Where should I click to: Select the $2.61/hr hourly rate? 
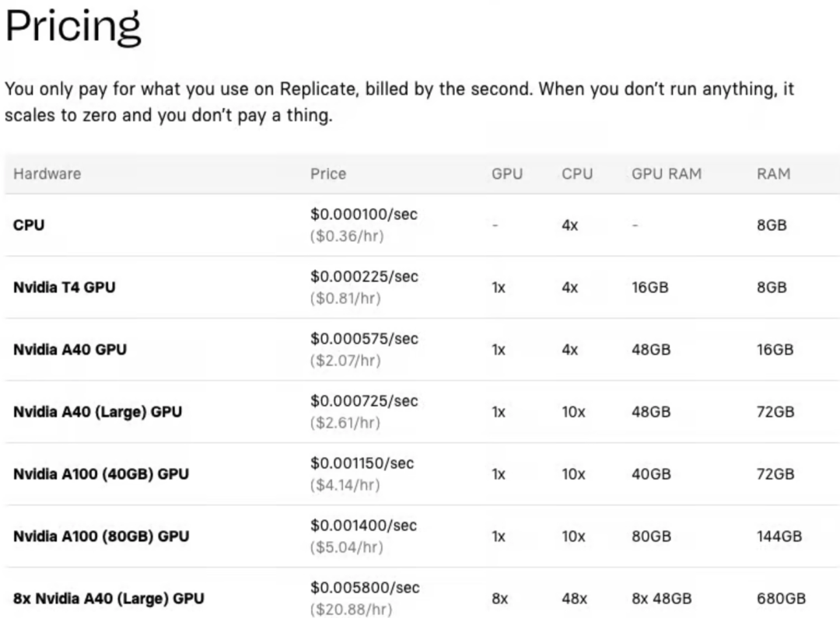[346, 423]
